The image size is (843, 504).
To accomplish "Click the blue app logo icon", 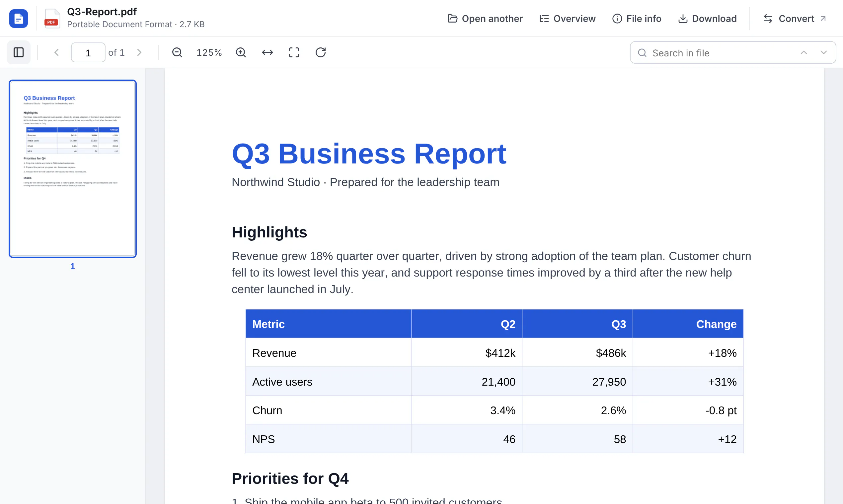I will [18, 18].
